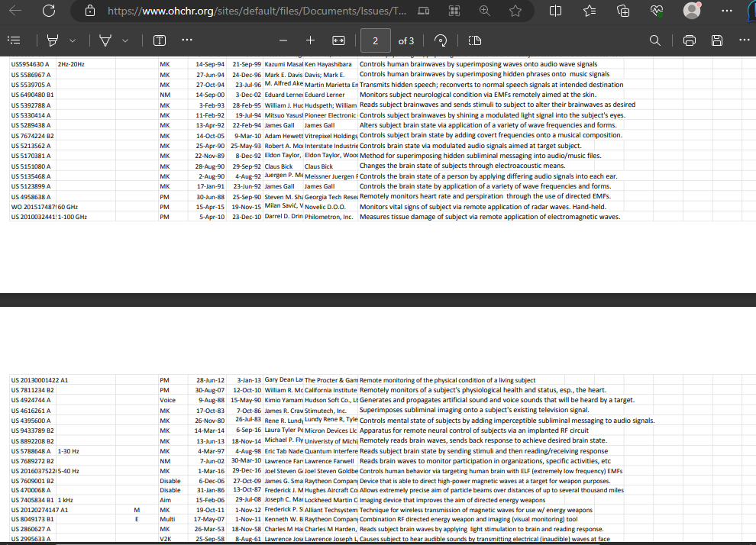Select patent number US 4958638 A
Viewport: 756px width, 545px height.
click(x=31, y=197)
